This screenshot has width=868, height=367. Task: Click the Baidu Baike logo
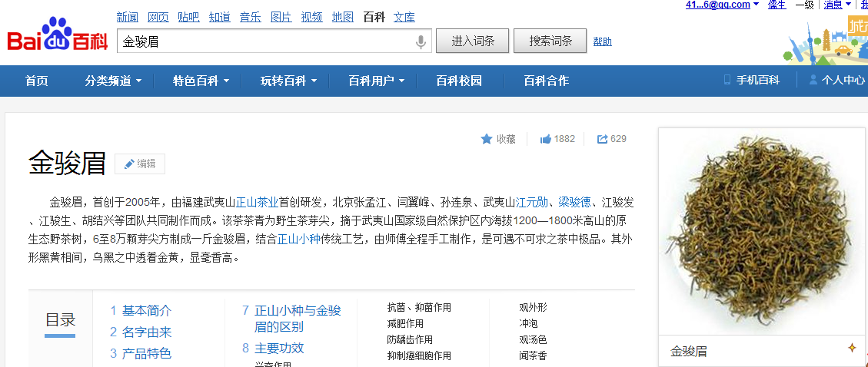[x=57, y=36]
